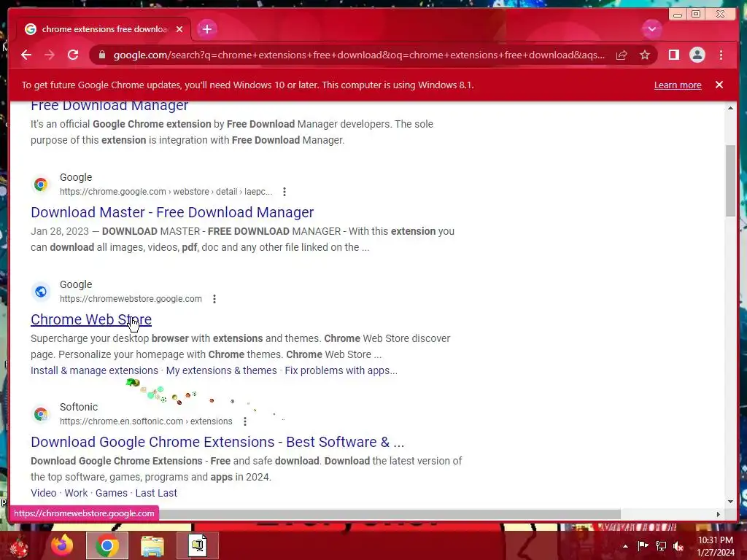
Task: Select the chrome extensions search tab
Action: (x=104, y=29)
